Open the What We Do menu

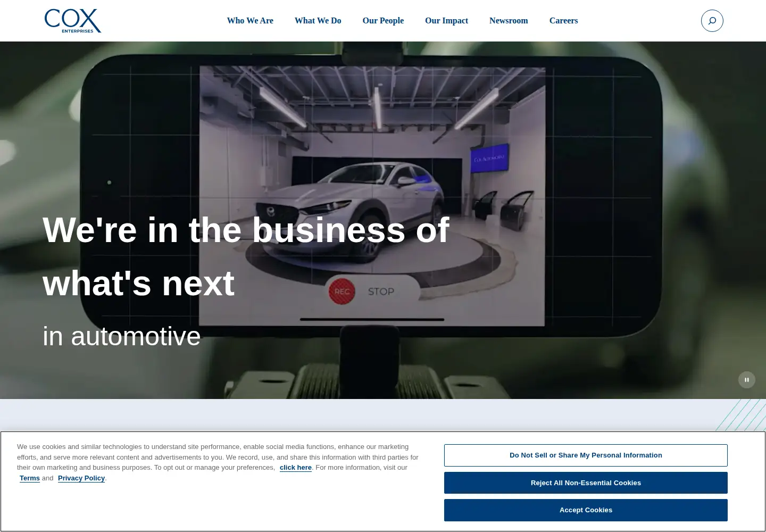pyautogui.click(x=318, y=21)
